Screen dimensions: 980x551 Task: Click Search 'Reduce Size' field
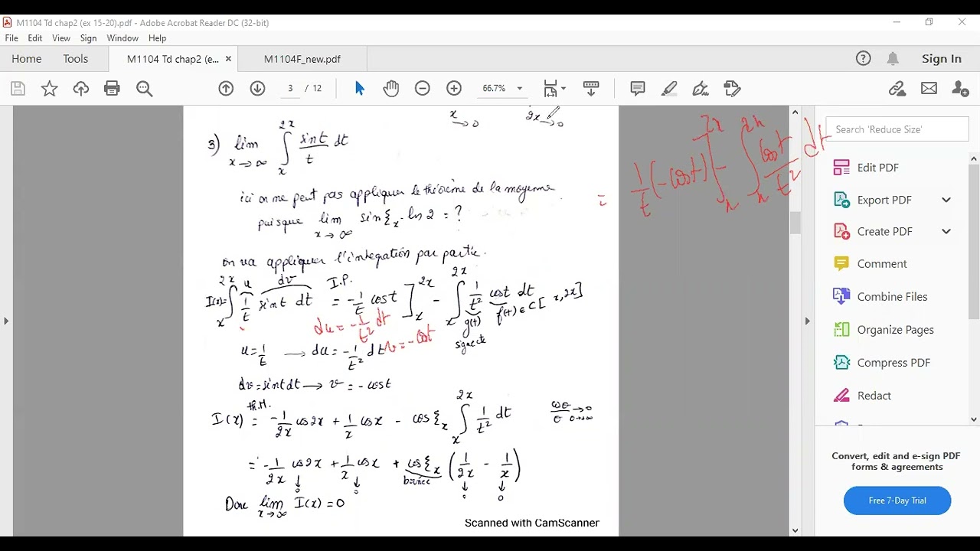[x=897, y=129]
